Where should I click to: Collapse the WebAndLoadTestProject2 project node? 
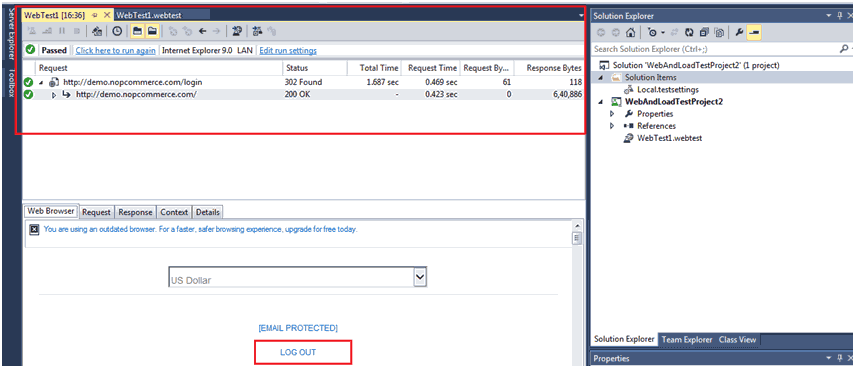click(x=601, y=101)
